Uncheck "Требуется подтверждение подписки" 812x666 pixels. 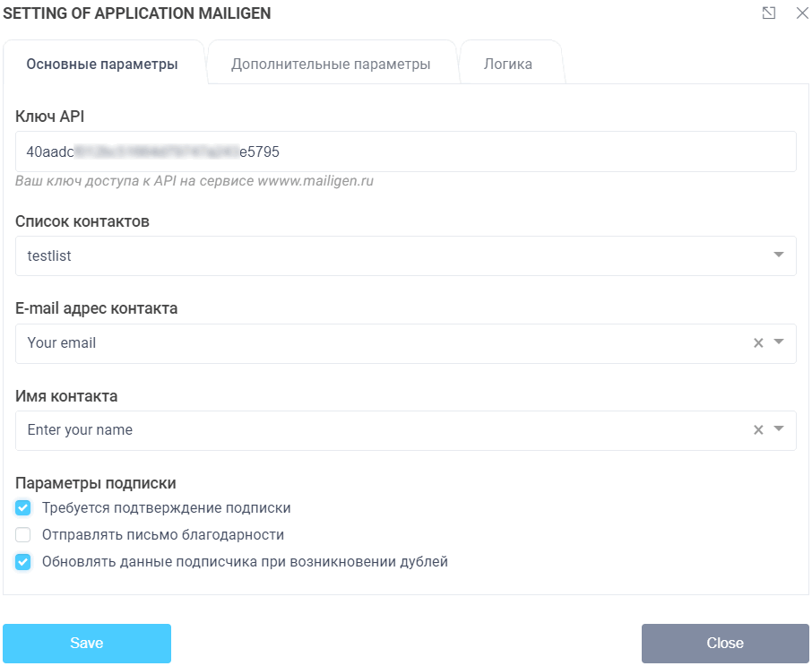click(22, 507)
